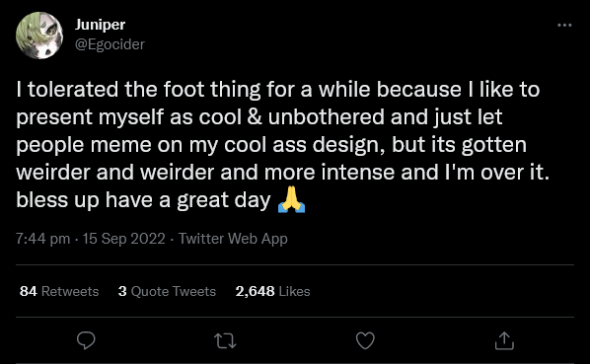View the 84 Retweets list
590x364 pixels.
(x=59, y=291)
